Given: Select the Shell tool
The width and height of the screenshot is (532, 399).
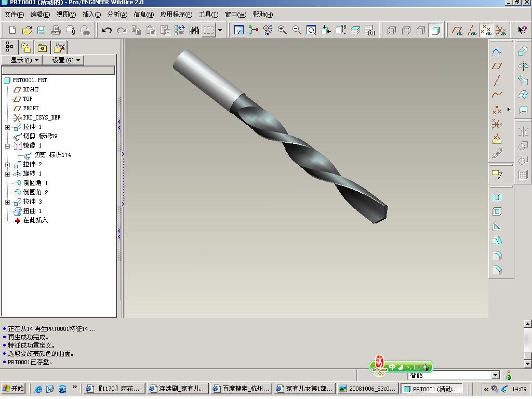Looking at the screenshot, I should (x=497, y=212).
